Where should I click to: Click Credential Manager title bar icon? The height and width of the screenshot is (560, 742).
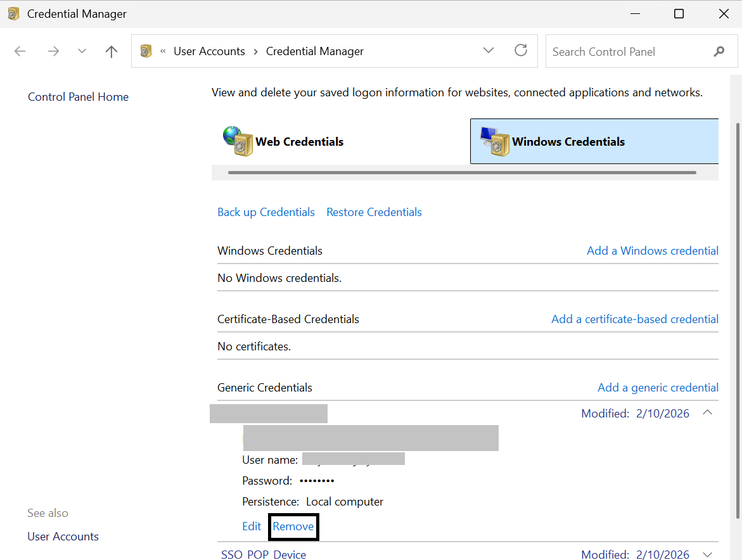pyautogui.click(x=13, y=14)
